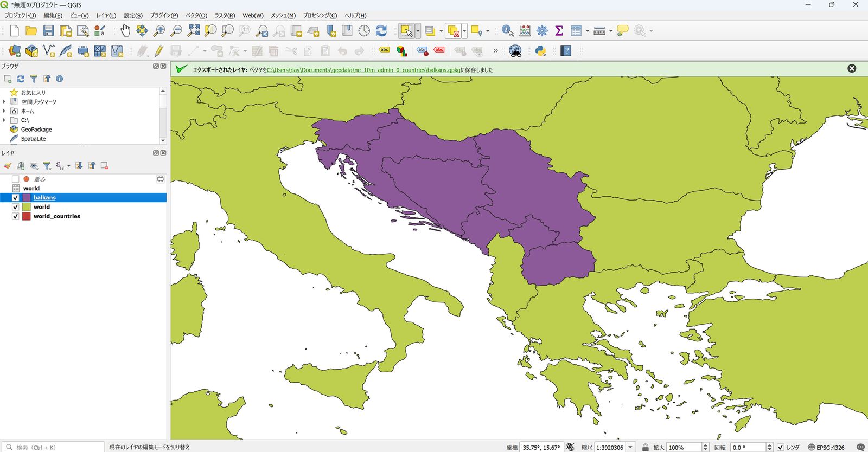Open layer styling paintbrush in Layers panel

click(8, 166)
